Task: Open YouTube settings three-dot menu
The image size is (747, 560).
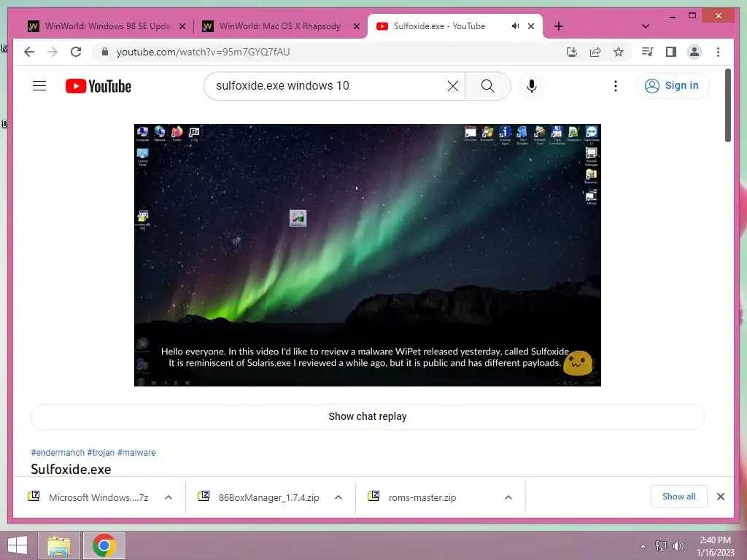Action: 616,86
